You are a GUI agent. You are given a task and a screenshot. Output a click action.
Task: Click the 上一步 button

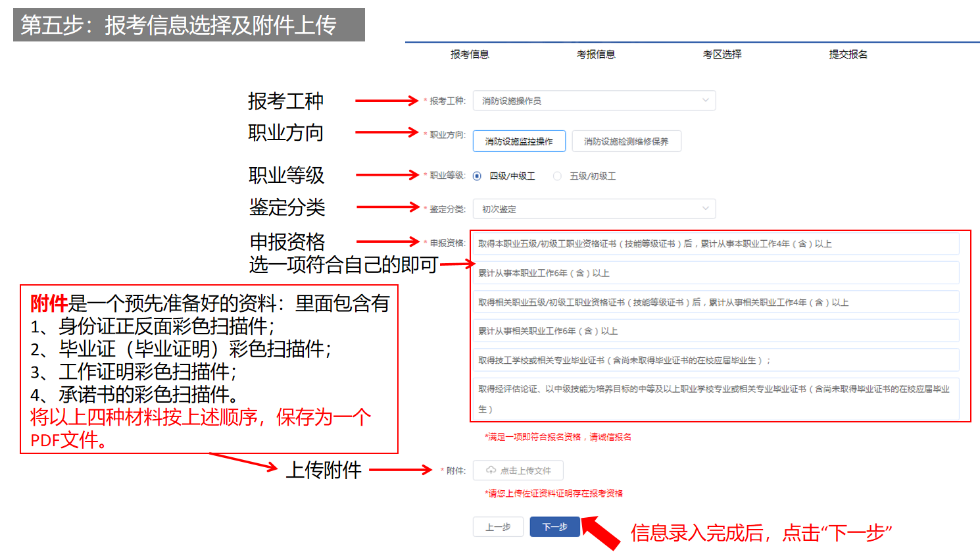click(498, 527)
